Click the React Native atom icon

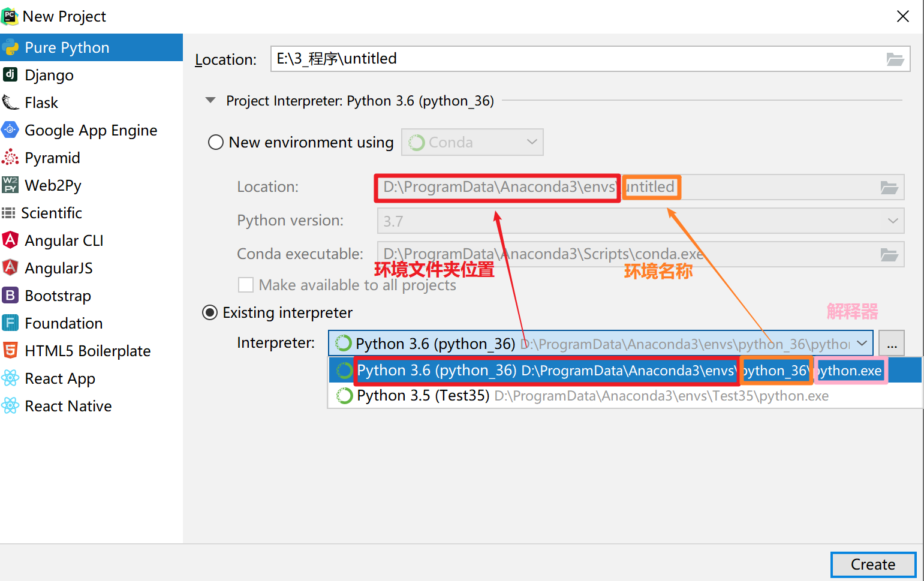click(10, 405)
